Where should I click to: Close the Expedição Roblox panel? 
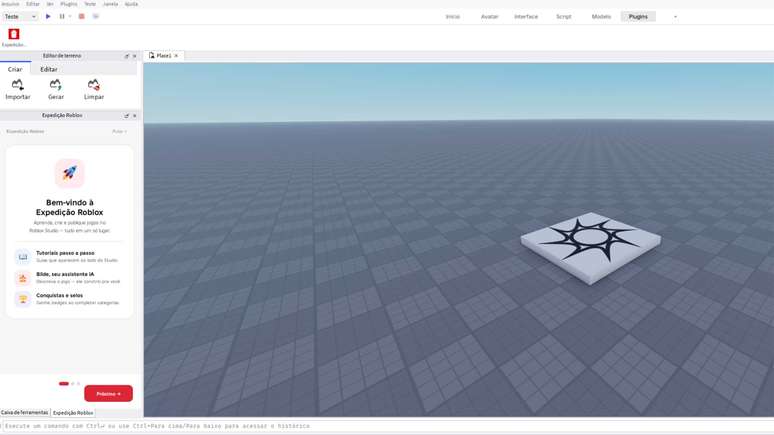pyautogui.click(x=134, y=116)
